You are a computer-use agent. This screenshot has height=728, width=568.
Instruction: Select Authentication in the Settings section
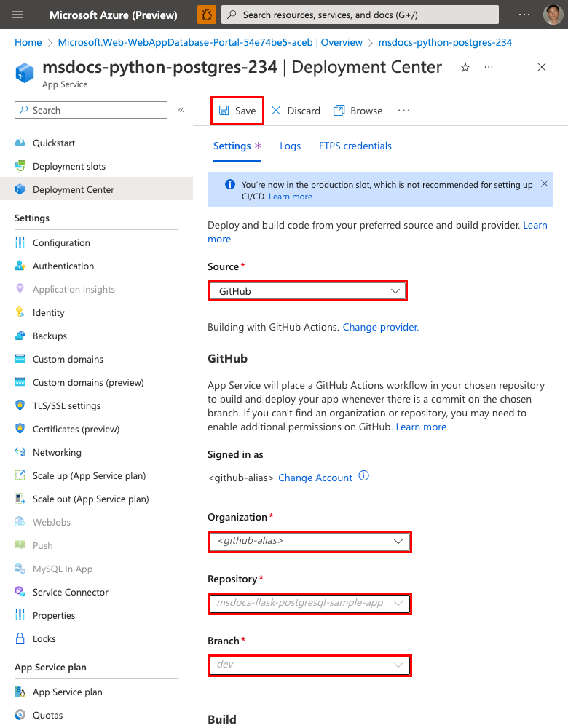click(64, 266)
